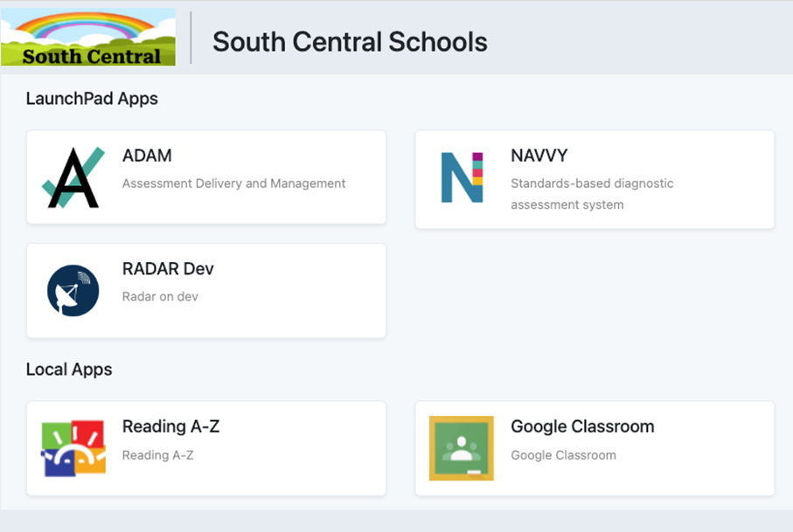This screenshot has height=532, width=793.
Task: Click the RADAR Dev satellite dish icon
Action: click(x=73, y=291)
